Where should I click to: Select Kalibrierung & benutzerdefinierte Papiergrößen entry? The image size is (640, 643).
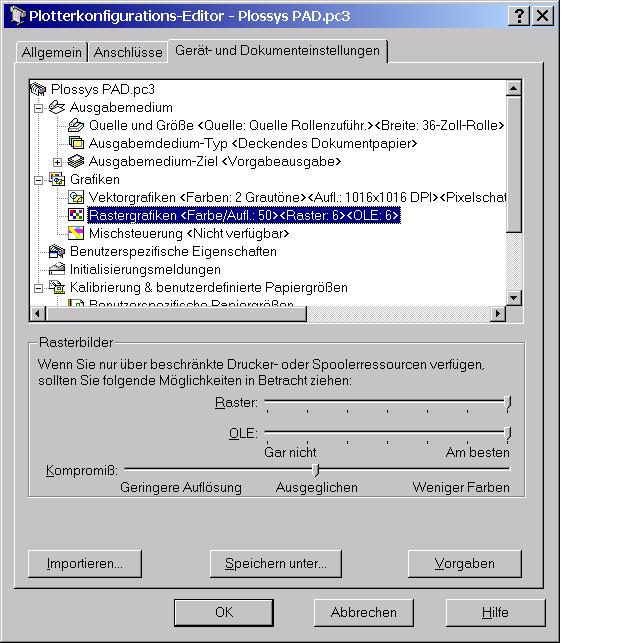(209, 288)
